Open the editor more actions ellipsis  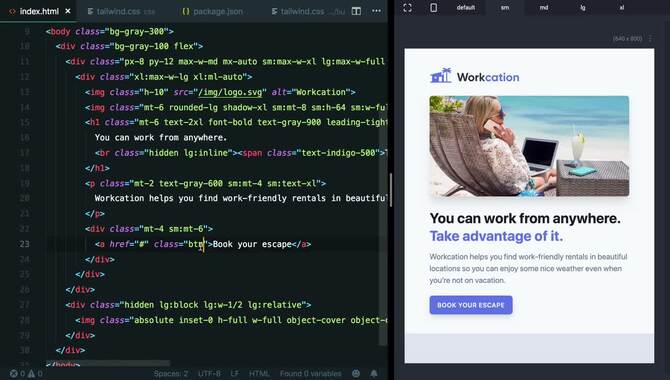pos(376,11)
